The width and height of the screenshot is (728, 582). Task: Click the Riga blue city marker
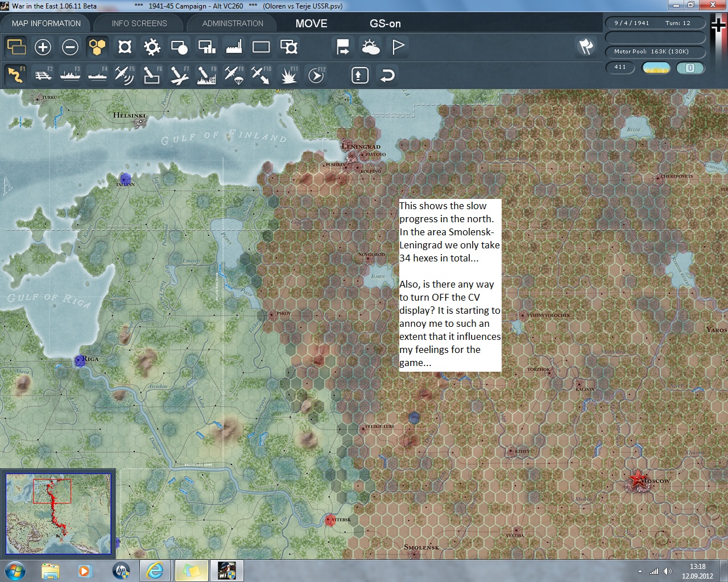tap(80, 360)
